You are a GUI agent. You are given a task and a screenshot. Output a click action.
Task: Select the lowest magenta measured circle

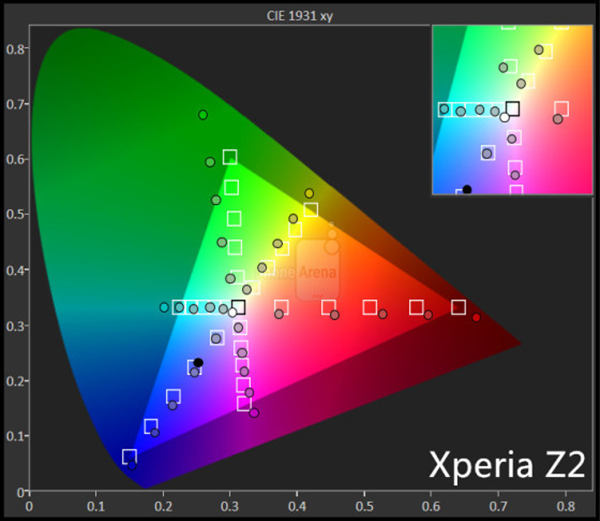click(x=254, y=413)
